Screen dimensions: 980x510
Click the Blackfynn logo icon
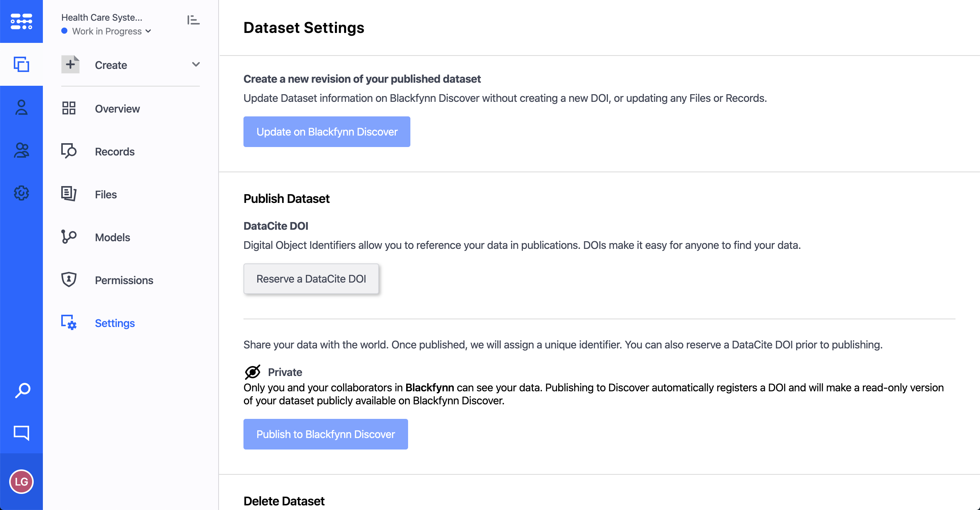point(21,21)
